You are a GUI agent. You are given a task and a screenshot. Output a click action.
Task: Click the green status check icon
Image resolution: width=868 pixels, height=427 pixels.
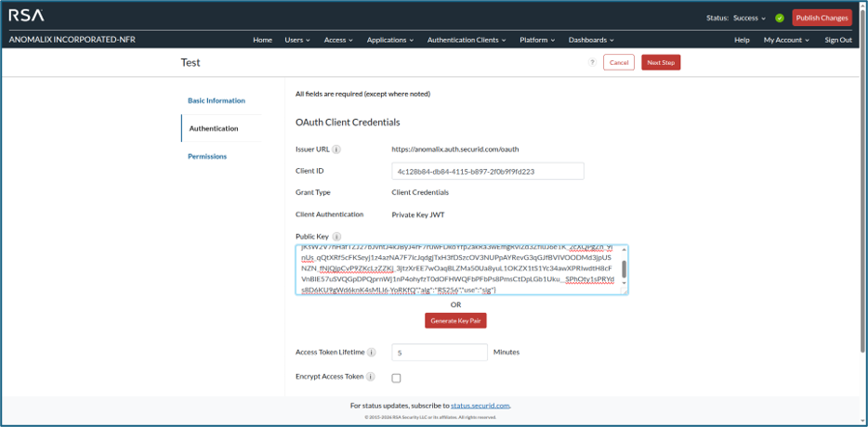780,18
